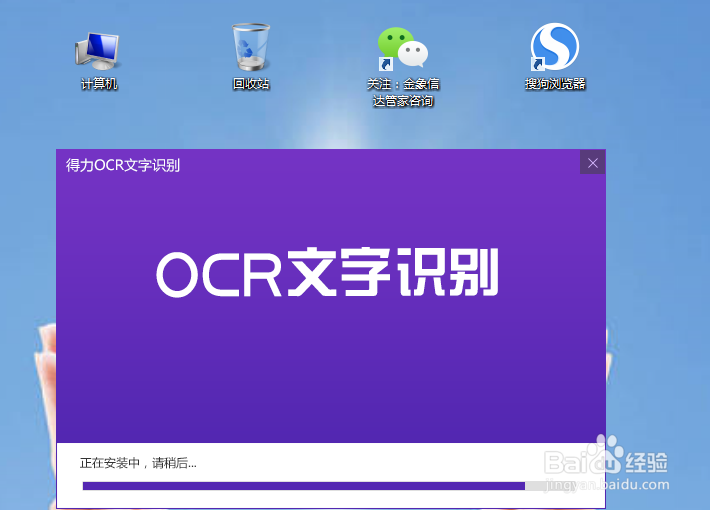Select the 计算机 desktop icon
This screenshot has height=510, width=710.
point(98,59)
